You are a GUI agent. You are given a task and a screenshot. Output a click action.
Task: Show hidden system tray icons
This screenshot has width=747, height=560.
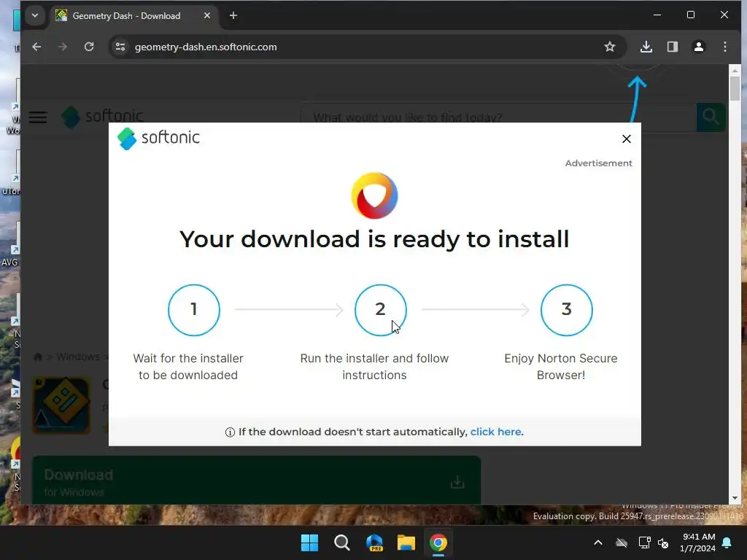[598, 542]
